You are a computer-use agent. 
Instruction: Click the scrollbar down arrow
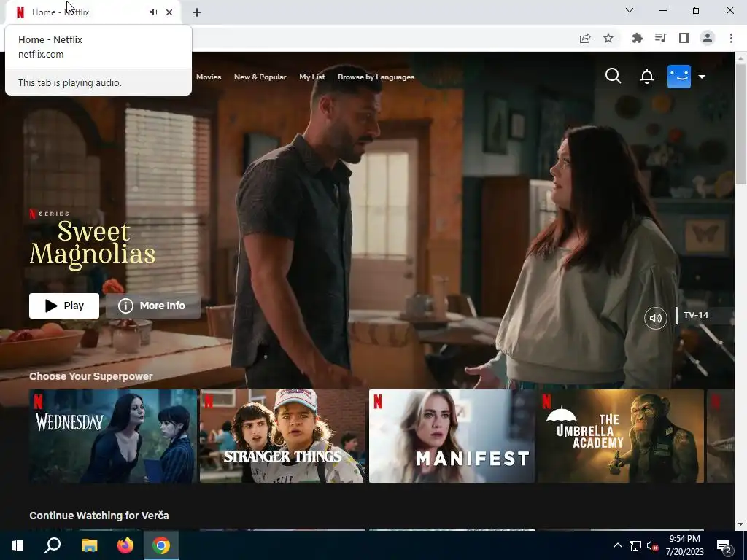[740, 524]
